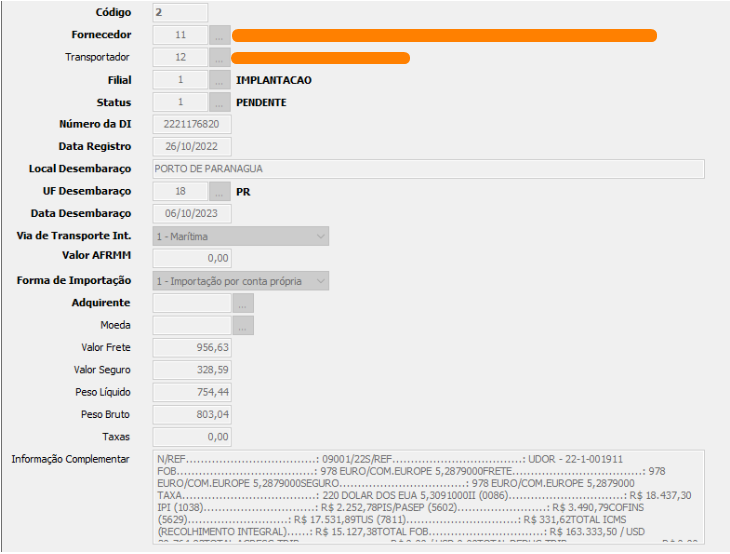Click the Filial lookup ellipsis button
The image size is (730, 554).
coord(219,80)
